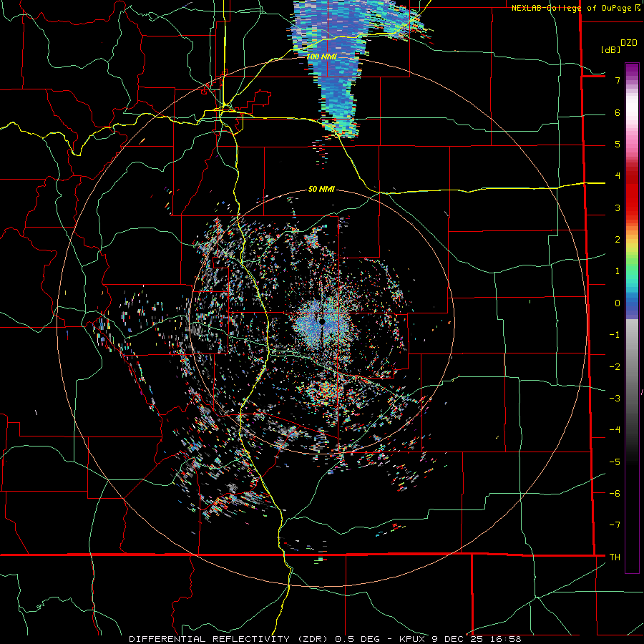The height and width of the screenshot is (644, 644).
Task: Click the legend value -4
Action: click(x=615, y=429)
